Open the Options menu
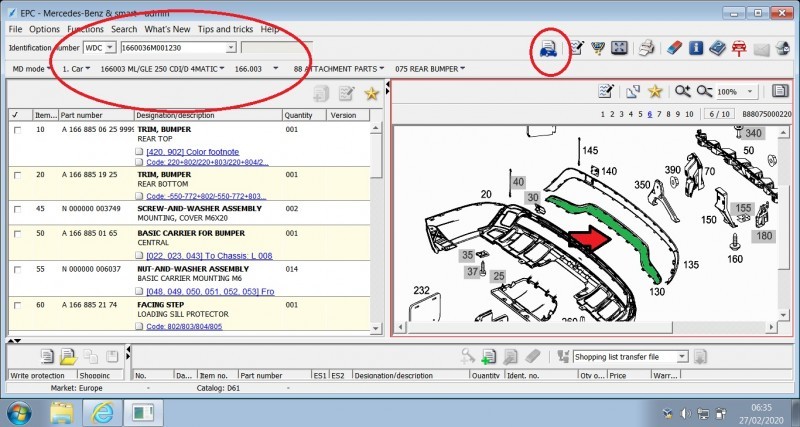Image resolution: width=800 pixels, height=427 pixels. [44, 29]
